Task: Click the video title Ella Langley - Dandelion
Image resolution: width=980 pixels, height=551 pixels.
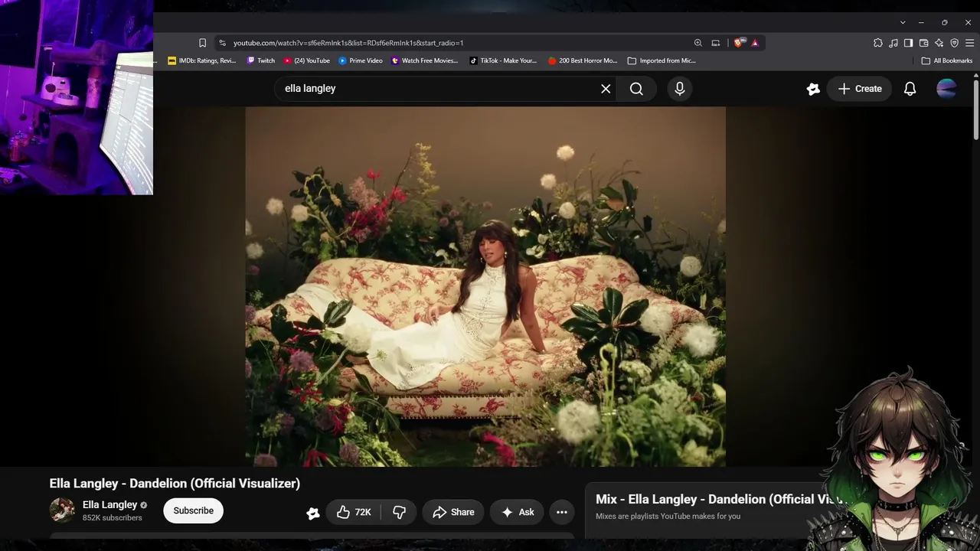Action: tap(175, 484)
